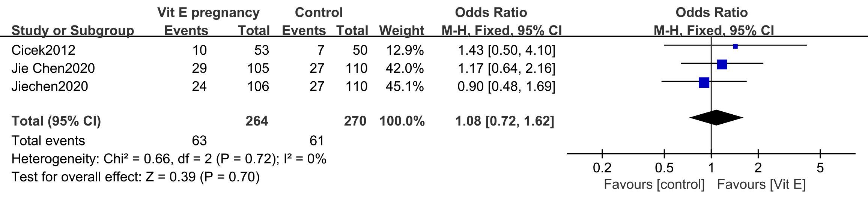Click the 'Control' group header

pyautogui.click(x=319, y=12)
